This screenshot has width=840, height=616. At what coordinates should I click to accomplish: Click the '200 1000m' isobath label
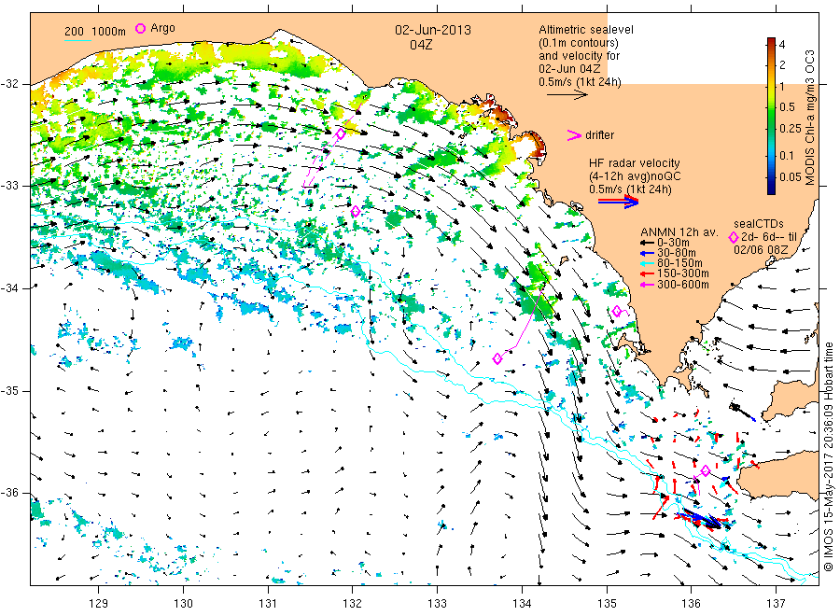95,32
